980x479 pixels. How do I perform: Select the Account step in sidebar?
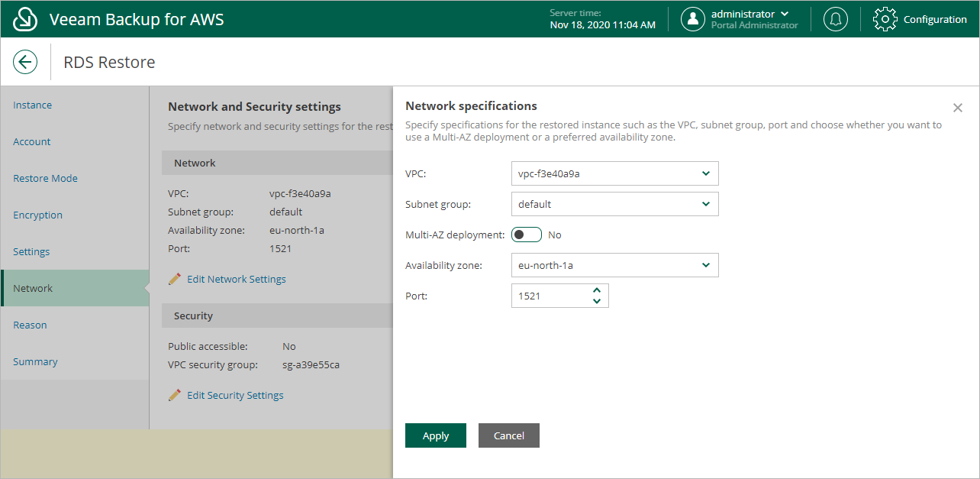coord(75,141)
